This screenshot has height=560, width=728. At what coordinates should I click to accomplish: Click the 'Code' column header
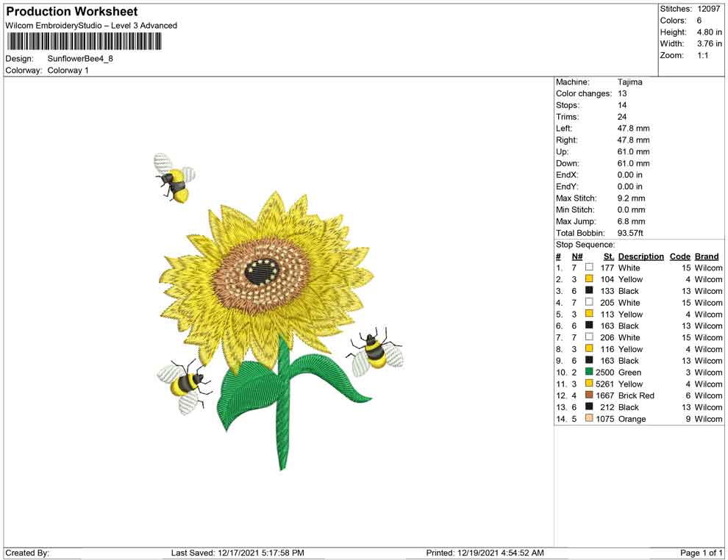pos(680,256)
